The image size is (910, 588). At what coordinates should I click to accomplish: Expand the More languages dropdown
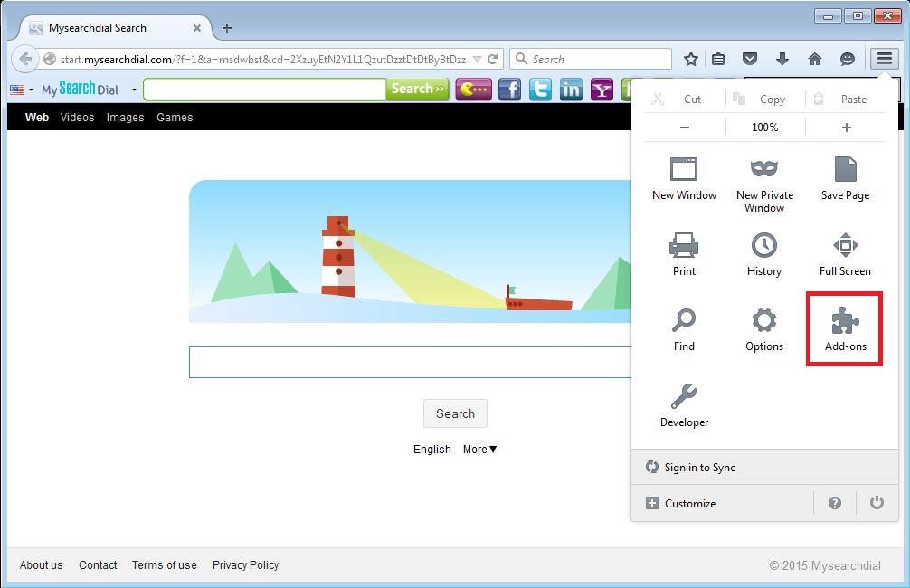(x=480, y=450)
